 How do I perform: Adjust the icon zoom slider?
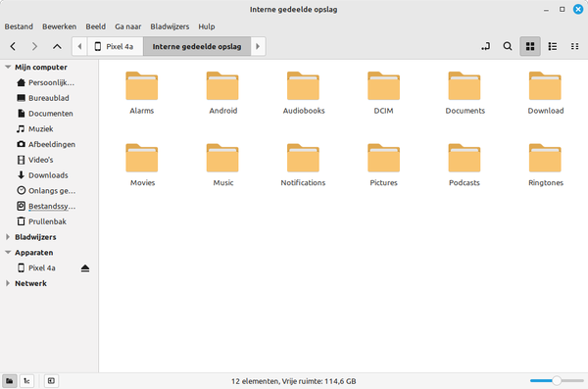point(557,381)
